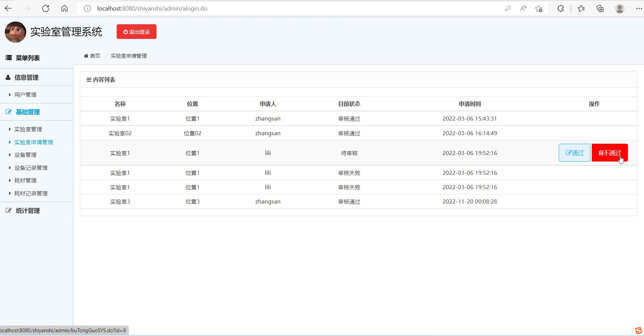The height and width of the screenshot is (336, 644).
Task: Open the browser profile avatar
Action: (620, 9)
